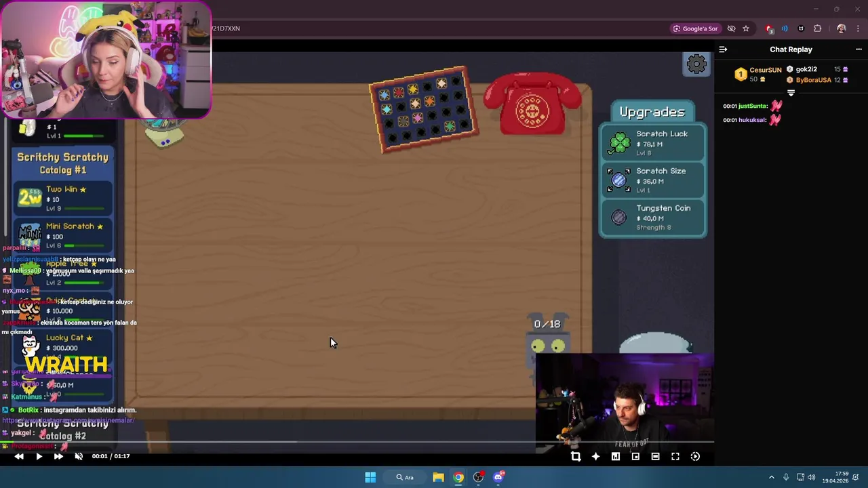Click the Mini Scratch ticket icon

tap(30, 235)
